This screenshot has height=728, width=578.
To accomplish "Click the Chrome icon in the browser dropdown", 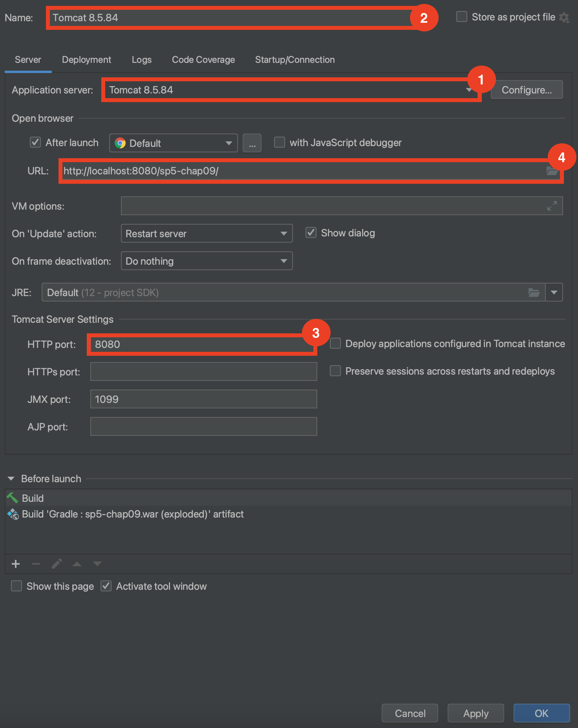I will [120, 143].
